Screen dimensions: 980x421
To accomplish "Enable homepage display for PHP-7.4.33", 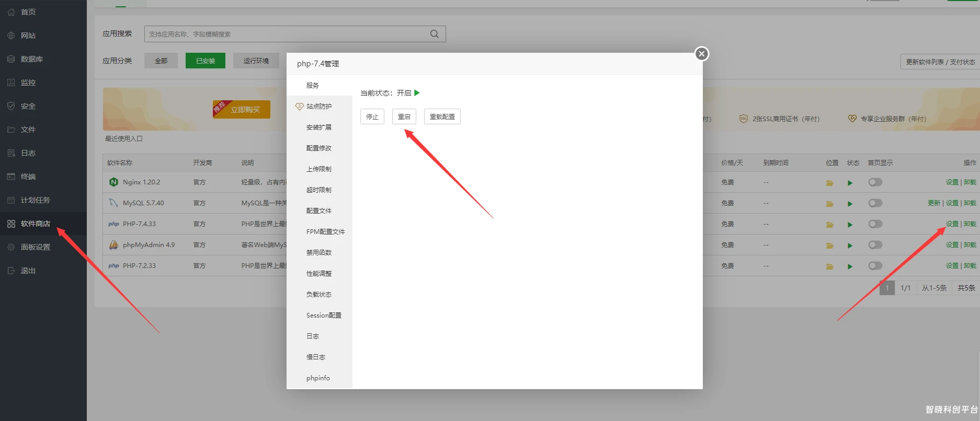I will pos(875,224).
